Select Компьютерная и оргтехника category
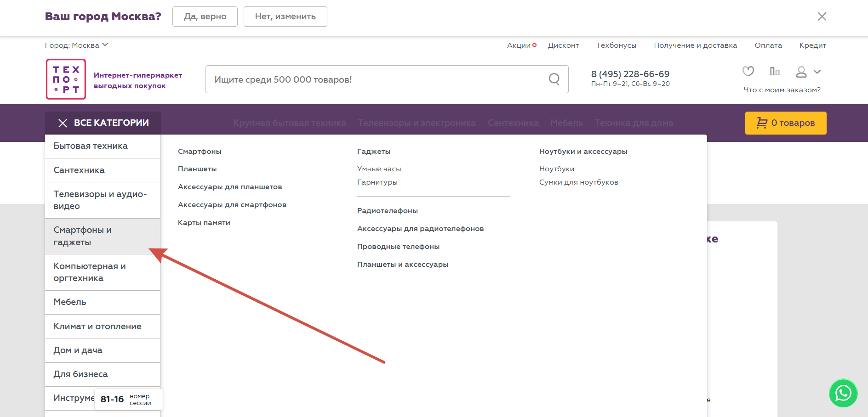This screenshot has height=417, width=868. [x=103, y=272]
